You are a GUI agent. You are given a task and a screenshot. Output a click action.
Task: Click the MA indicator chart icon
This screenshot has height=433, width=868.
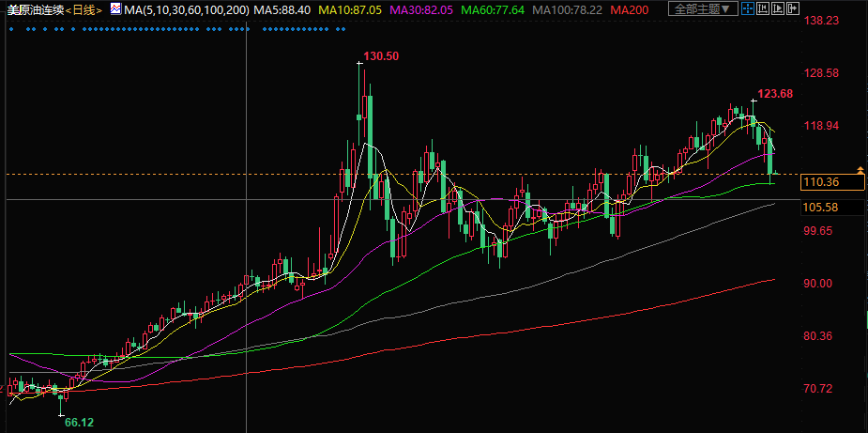(115, 9)
